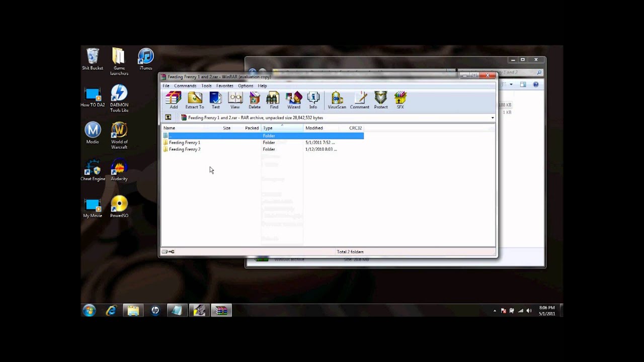Launch DAEMON Tools Lite shortcut
The height and width of the screenshot is (362, 644).
(x=119, y=99)
